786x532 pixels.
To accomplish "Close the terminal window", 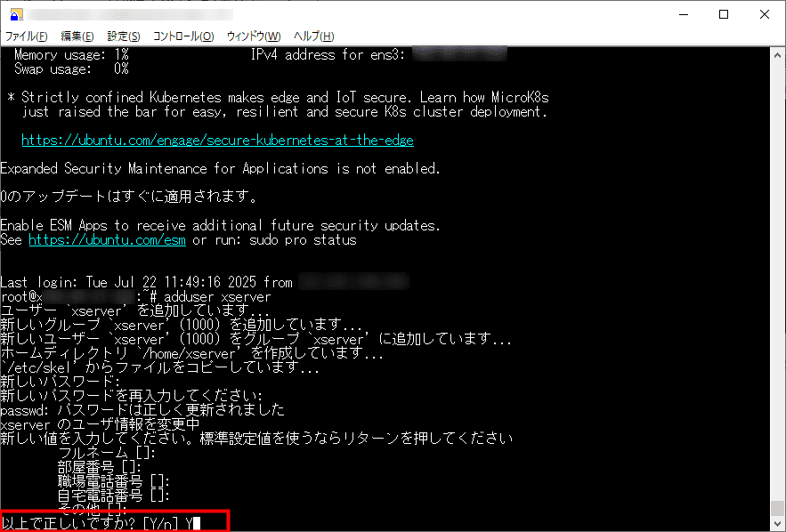I will (x=764, y=14).
